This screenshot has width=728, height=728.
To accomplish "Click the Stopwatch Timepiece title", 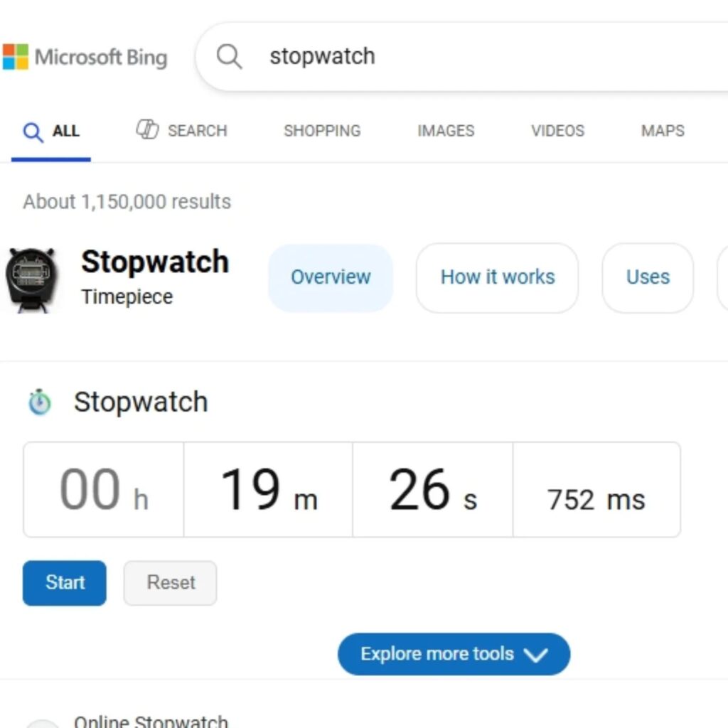I will point(155,263).
